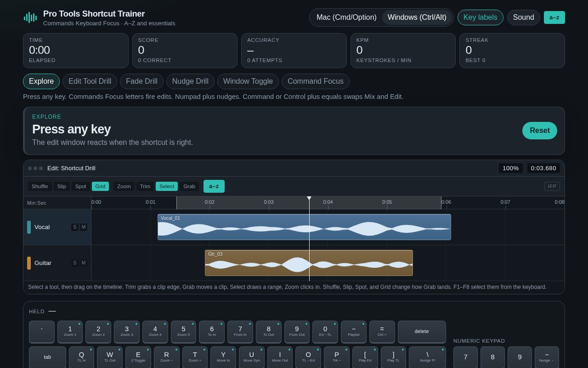Solo the Guitar track
Viewport: 588px width, 368px height.
(75, 263)
